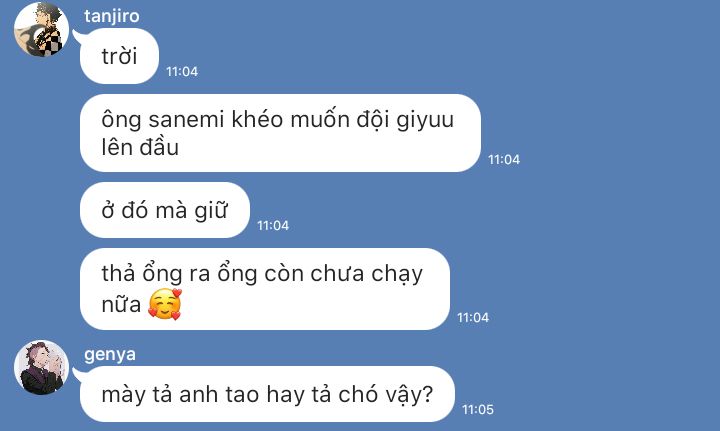This screenshot has height=431, width=720.
Task: Click the smiling face with hearts emoji
Action: [x=165, y=304]
